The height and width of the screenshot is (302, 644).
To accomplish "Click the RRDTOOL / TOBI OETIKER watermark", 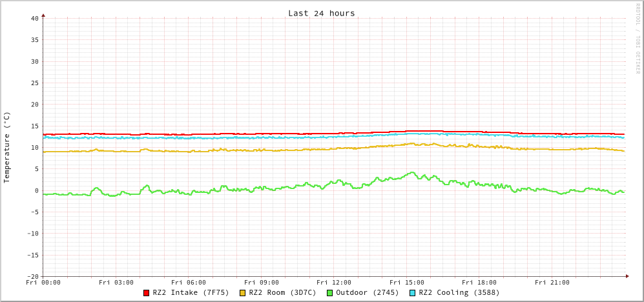I will 638,38.
